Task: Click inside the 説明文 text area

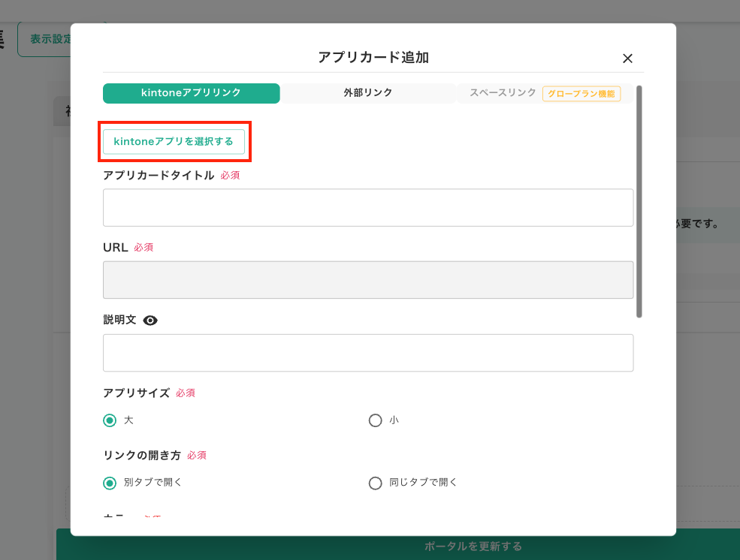Action: 368,352
